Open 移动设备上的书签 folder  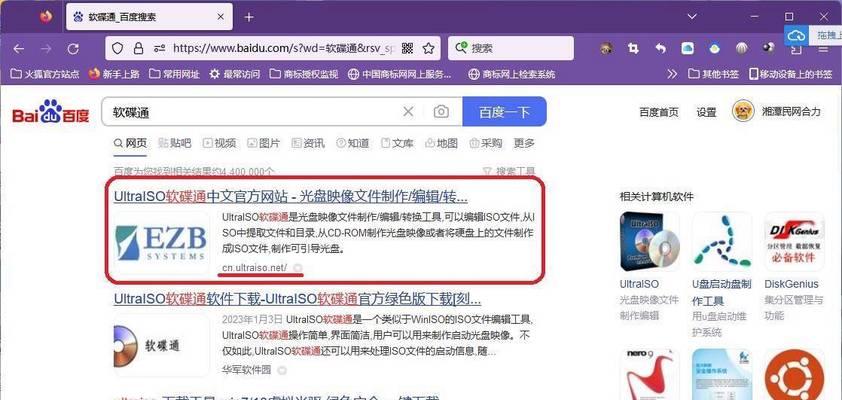pyautogui.click(x=791, y=74)
